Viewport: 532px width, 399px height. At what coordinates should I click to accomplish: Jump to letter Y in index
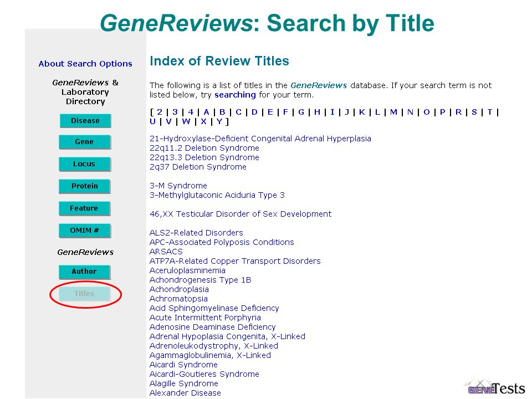219,121
